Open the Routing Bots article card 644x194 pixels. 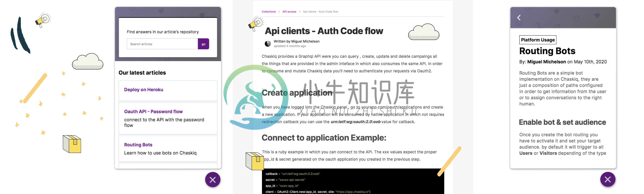[168, 149]
